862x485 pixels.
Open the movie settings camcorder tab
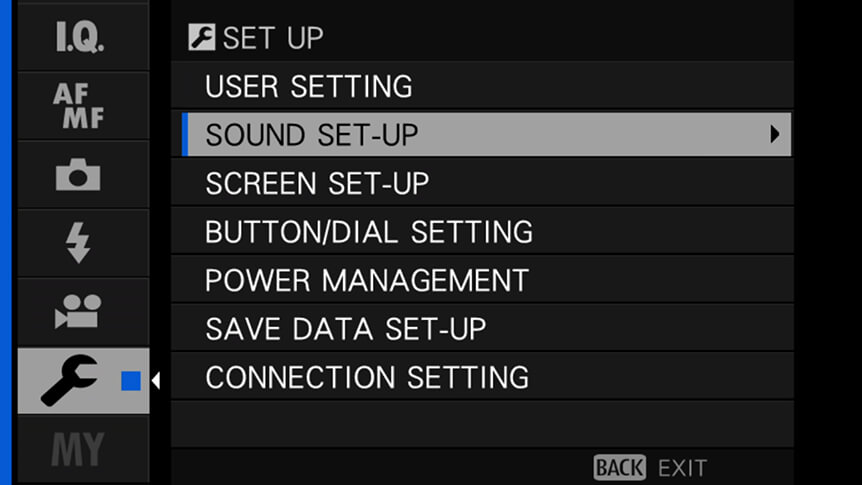[83, 312]
